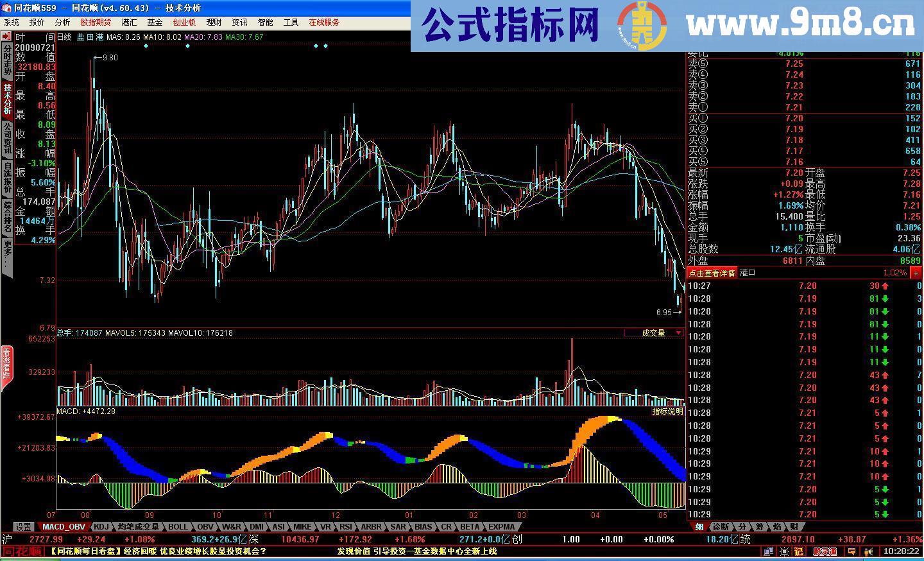This screenshot has height=561, width=924.
Task: Click the red 看涨看跌 side button
Action: (x=6, y=367)
